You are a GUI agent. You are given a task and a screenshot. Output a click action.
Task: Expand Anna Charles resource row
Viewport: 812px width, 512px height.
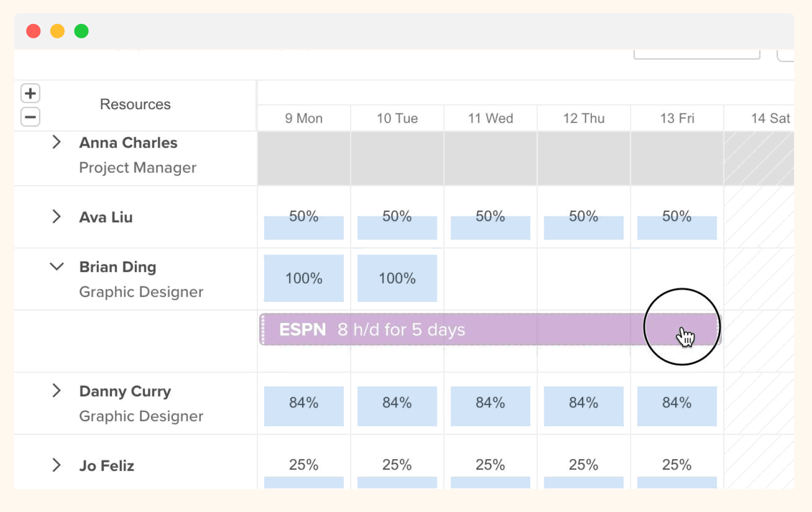click(56, 142)
